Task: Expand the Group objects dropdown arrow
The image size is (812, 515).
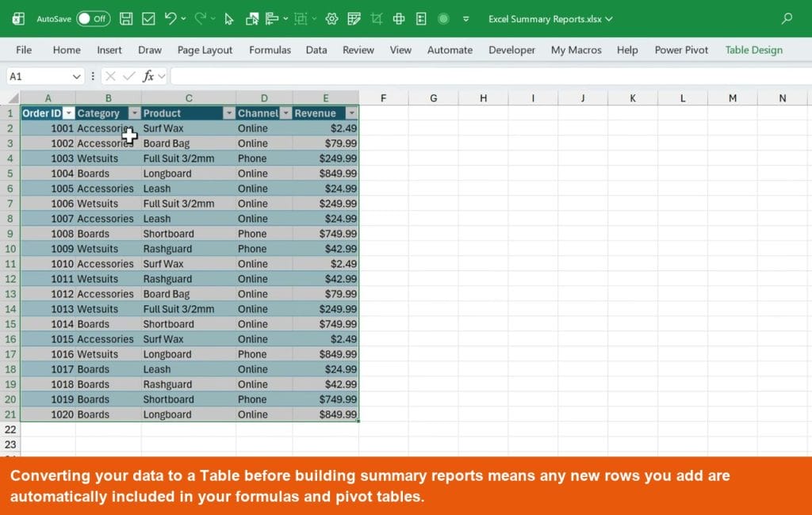Action: [314, 19]
